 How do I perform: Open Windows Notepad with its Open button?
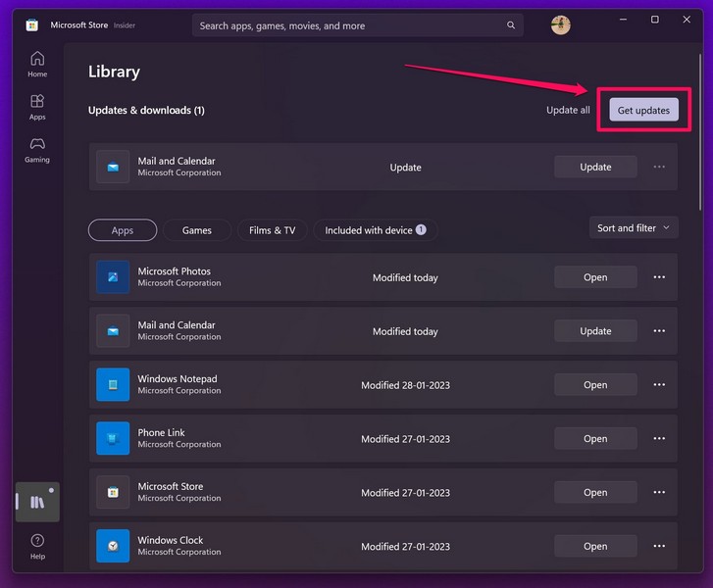pyautogui.click(x=595, y=385)
